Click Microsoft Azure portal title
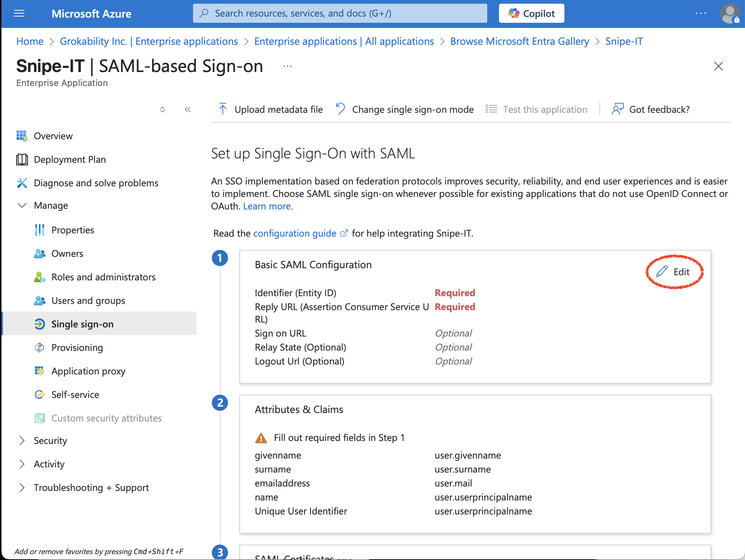The width and height of the screenshot is (745, 560). pos(91,14)
